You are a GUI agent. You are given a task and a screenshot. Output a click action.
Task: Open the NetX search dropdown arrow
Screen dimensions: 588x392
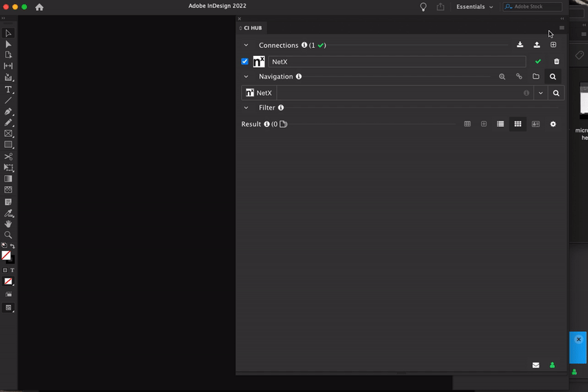point(541,93)
